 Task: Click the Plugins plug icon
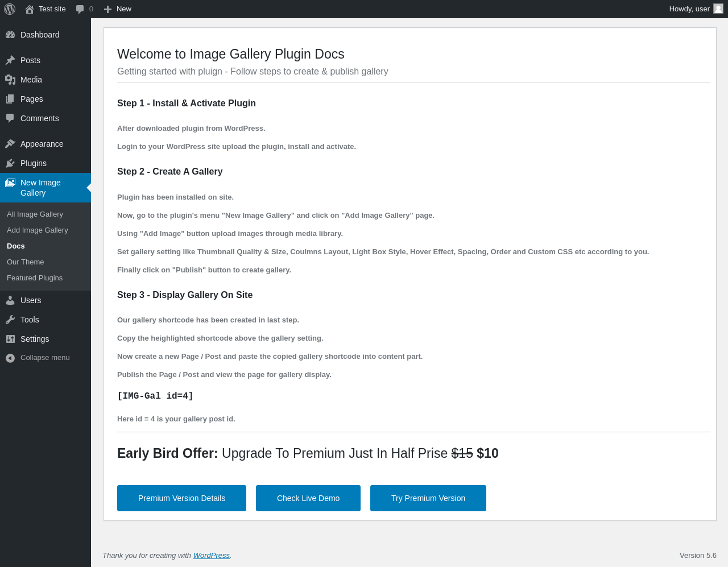(10, 163)
